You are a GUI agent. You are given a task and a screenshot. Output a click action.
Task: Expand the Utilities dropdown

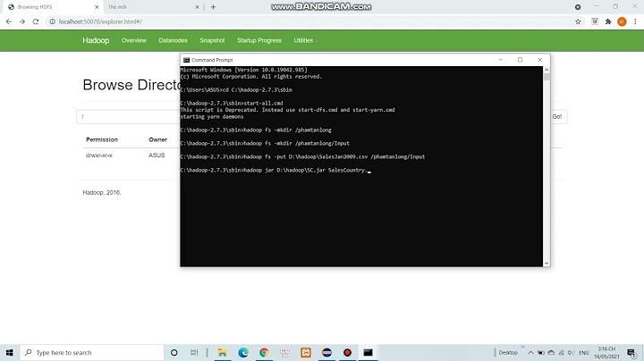tap(305, 40)
